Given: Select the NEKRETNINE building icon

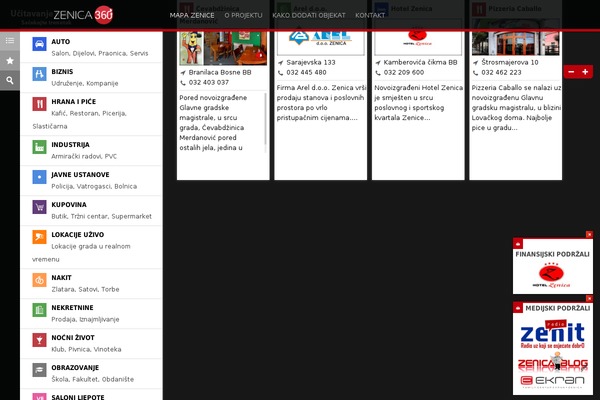Looking at the screenshot, I should point(39,310).
